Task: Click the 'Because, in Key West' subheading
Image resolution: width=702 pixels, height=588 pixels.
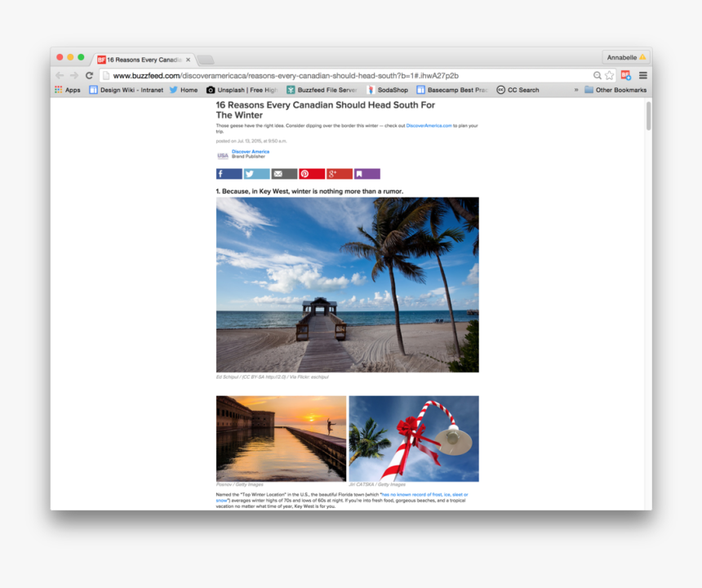Action: [309, 191]
